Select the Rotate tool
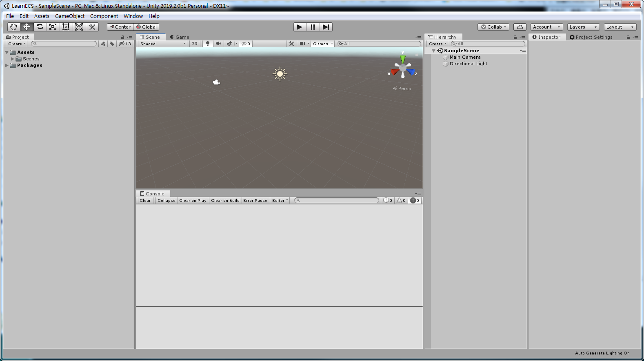This screenshot has height=361, width=644. [x=40, y=27]
